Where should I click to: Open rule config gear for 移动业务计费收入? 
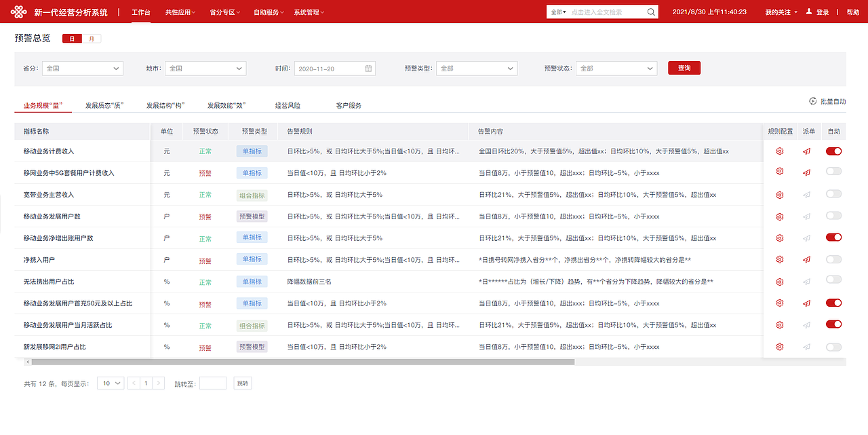pyautogui.click(x=780, y=151)
